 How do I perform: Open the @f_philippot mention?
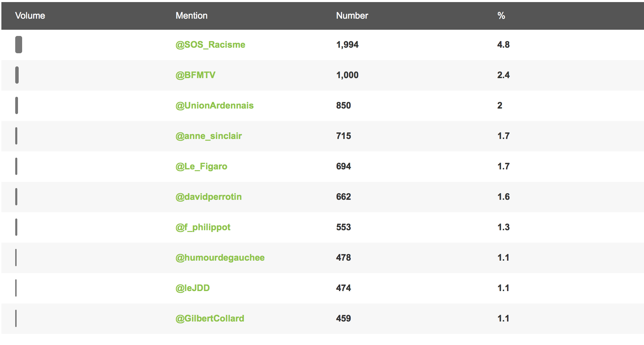point(203,227)
